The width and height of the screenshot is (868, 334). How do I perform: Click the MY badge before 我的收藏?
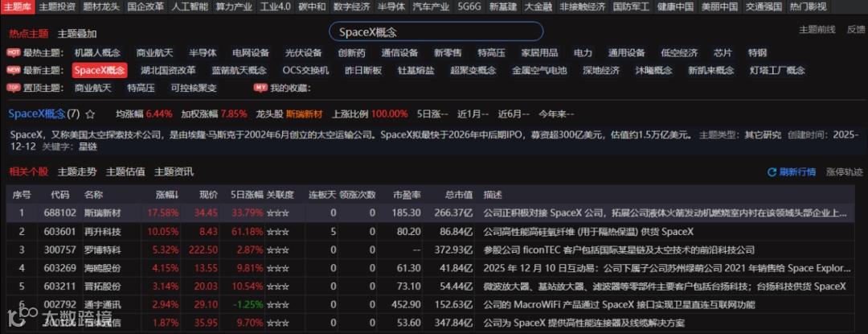(x=260, y=88)
